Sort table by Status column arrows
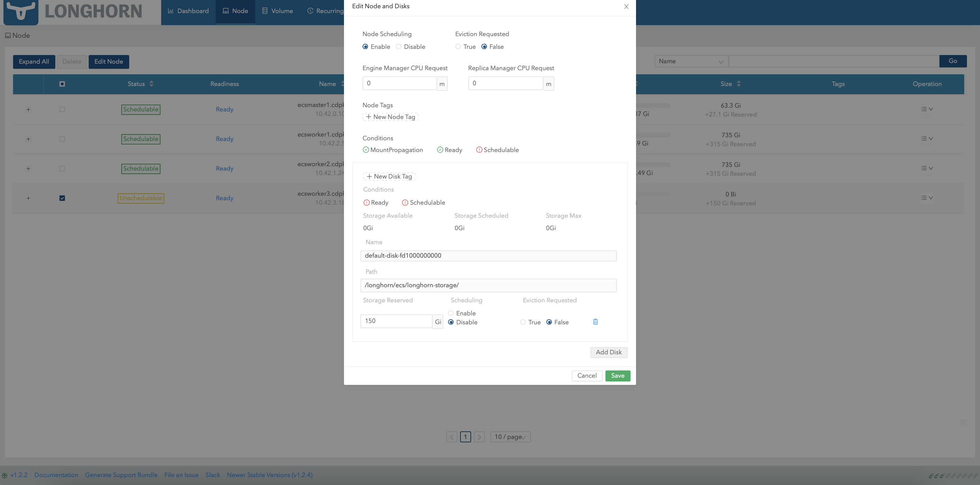 coord(152,84)
